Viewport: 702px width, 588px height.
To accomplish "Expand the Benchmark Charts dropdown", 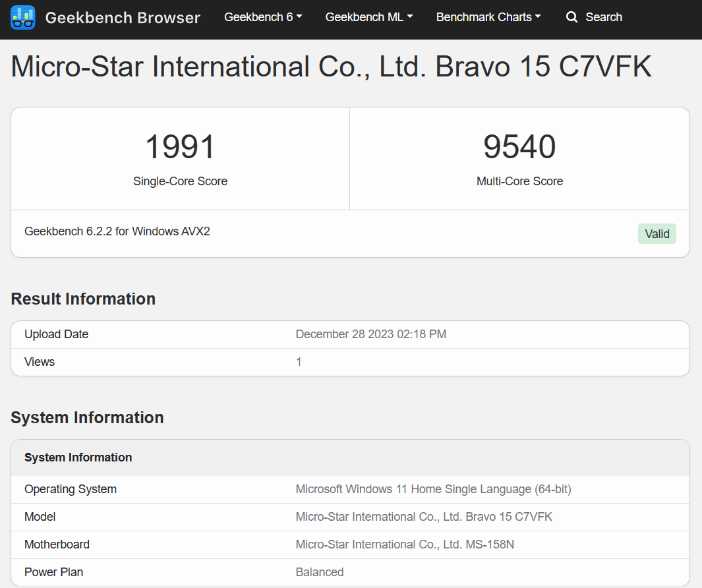I will click(x=488, y=17).
